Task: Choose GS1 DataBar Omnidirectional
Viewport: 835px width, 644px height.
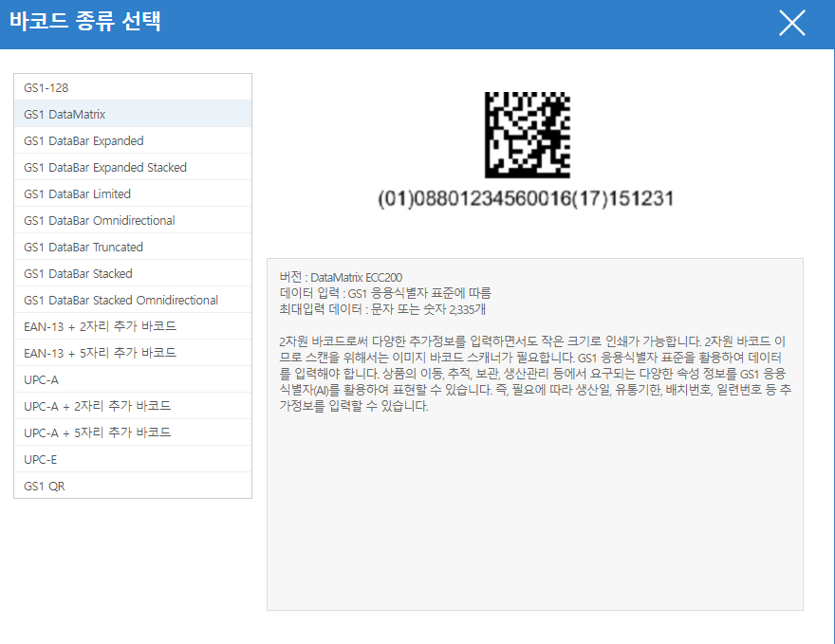Action: click(x=133, y=220)
